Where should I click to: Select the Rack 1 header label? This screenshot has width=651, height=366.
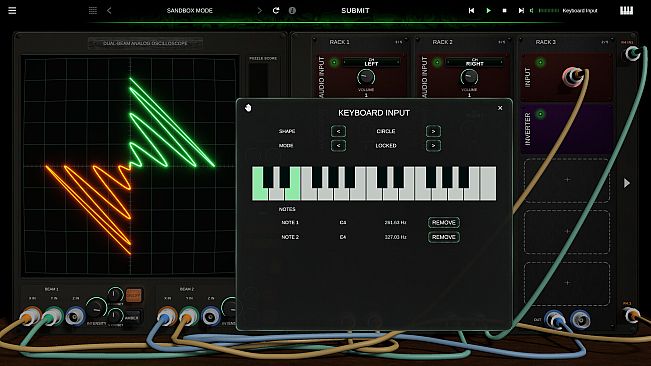[339, 42]
